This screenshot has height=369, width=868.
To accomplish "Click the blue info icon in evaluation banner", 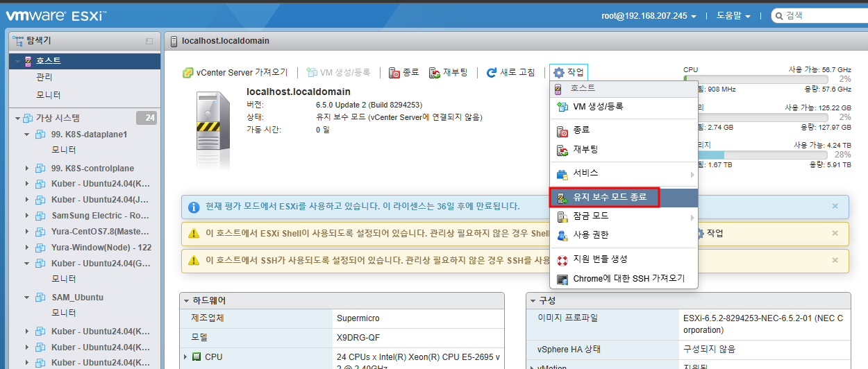I will (x=194, y=206).
